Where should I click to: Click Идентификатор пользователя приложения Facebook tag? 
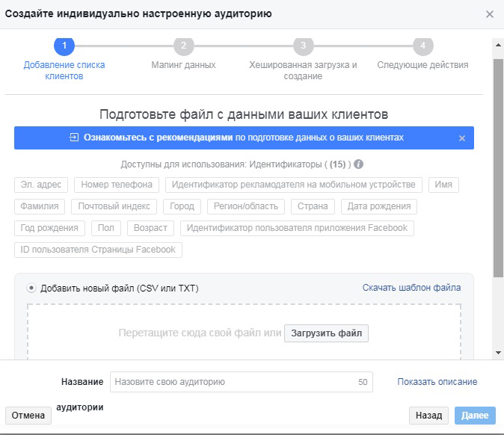point(297,228)
